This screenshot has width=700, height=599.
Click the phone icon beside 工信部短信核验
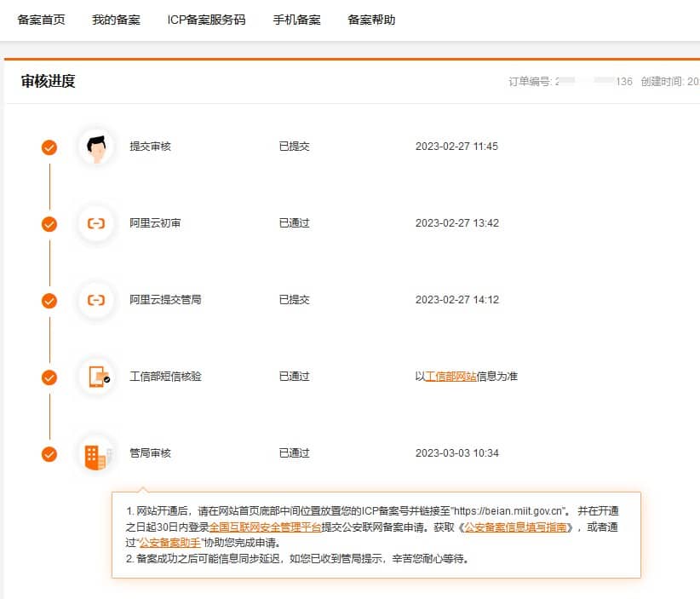[x=96, y=377]
